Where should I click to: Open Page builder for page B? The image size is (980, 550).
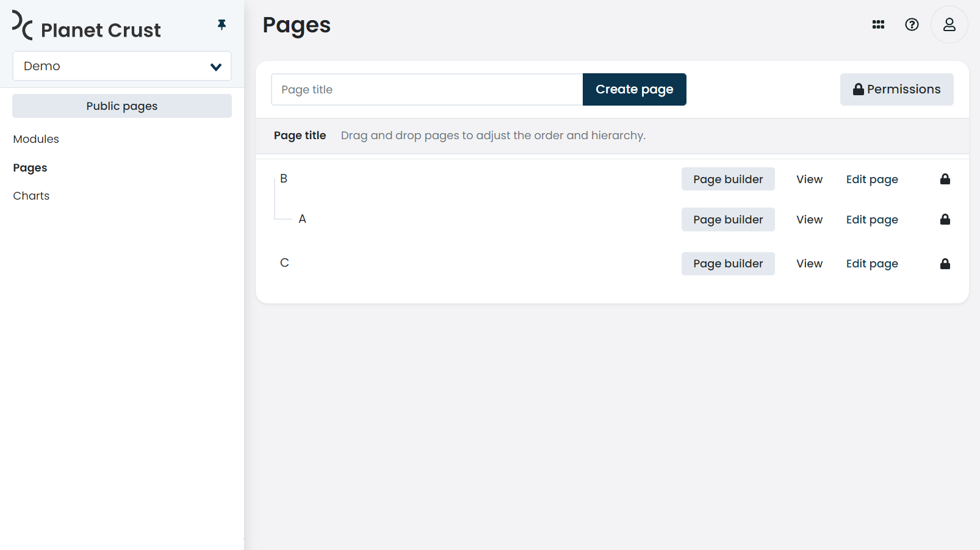click(x=728, y=179)
